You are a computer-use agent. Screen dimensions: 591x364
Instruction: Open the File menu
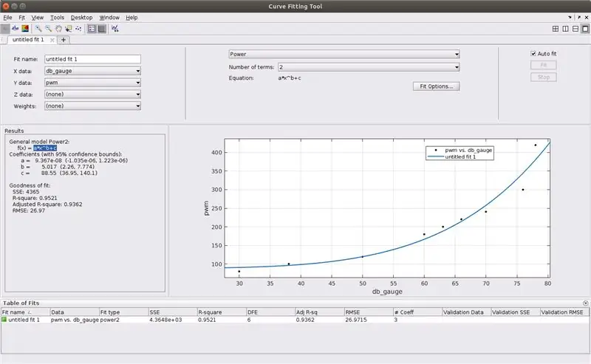pos(7,17)
